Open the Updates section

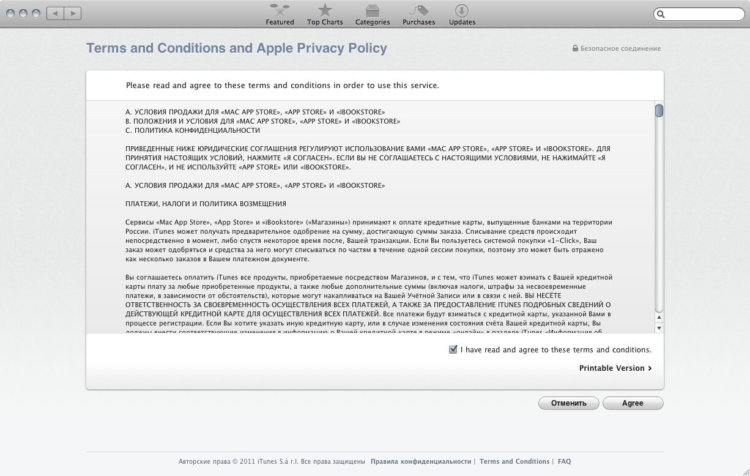click(462, 14)
